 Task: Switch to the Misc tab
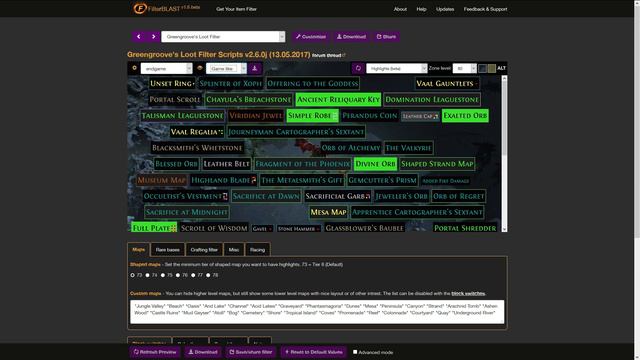234,250
